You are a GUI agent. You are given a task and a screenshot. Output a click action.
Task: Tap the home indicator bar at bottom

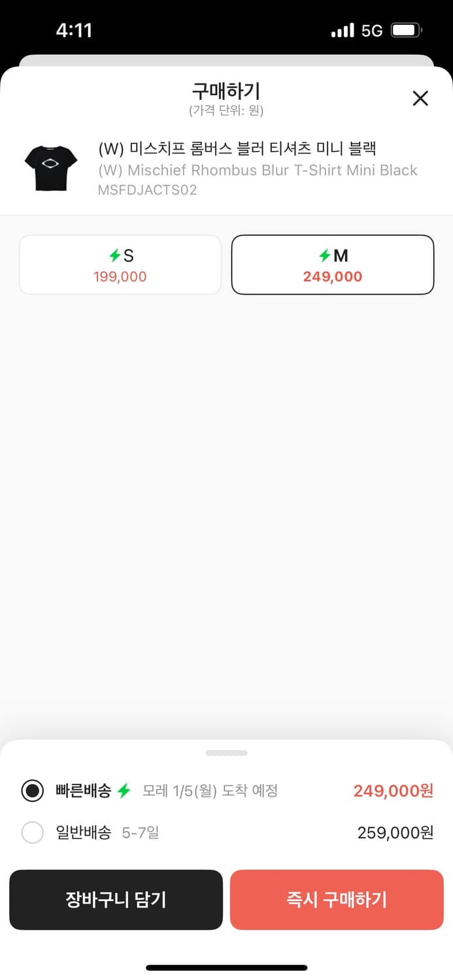[226, 968]
